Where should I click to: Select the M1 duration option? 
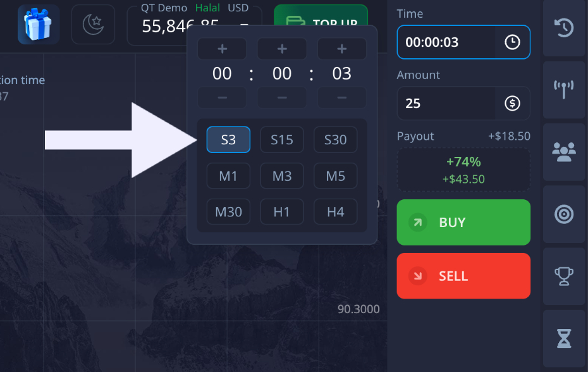pos(228,176)
